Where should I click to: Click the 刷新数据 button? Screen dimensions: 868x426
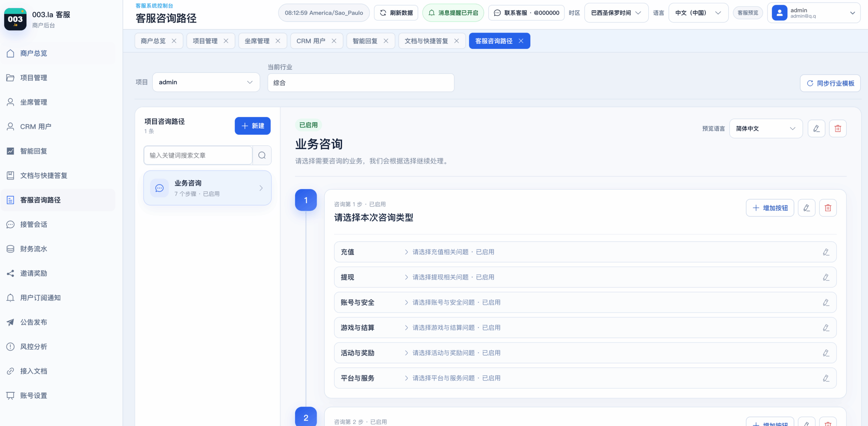(396, 13)
